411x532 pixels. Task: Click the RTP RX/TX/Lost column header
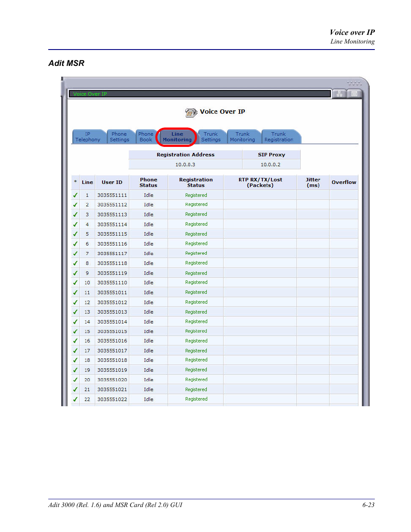(260, 182)
